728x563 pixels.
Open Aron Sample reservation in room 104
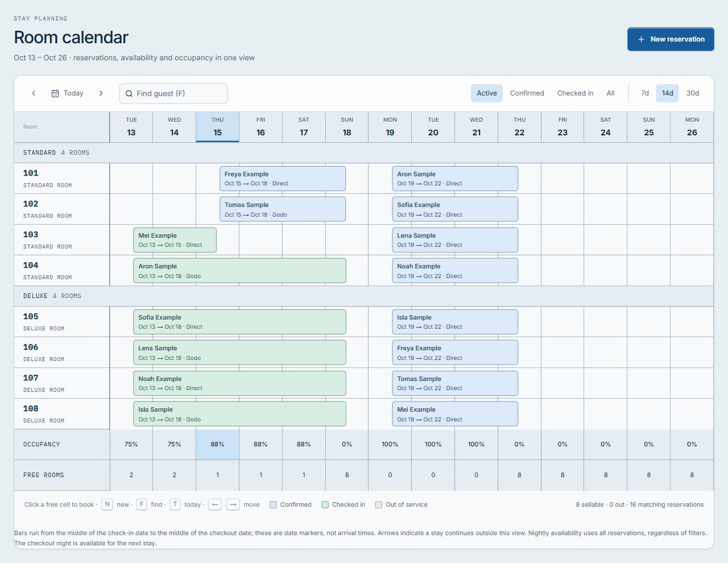[x=239, y=271]
